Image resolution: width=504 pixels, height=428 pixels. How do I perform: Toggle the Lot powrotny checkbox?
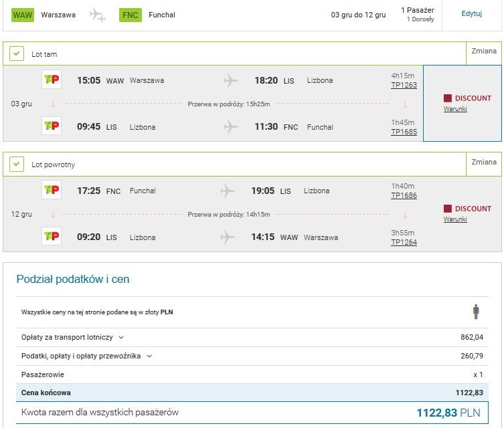[x=17, y=164]
